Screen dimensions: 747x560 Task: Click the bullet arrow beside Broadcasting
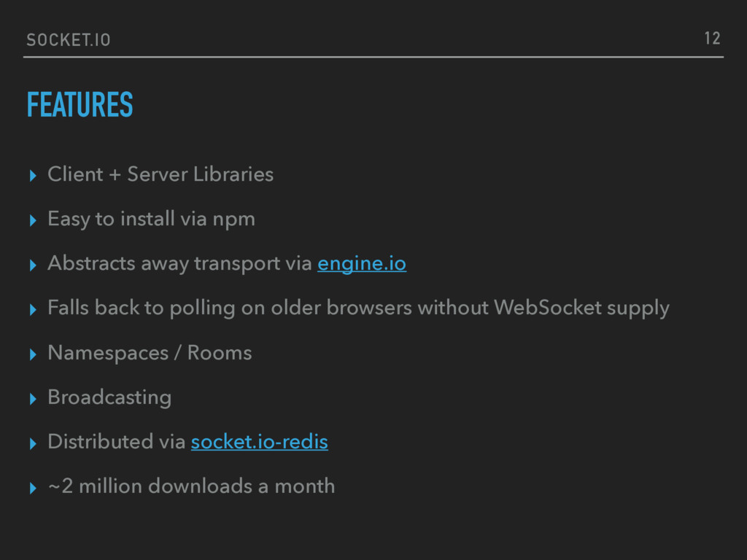pos(31,398)
